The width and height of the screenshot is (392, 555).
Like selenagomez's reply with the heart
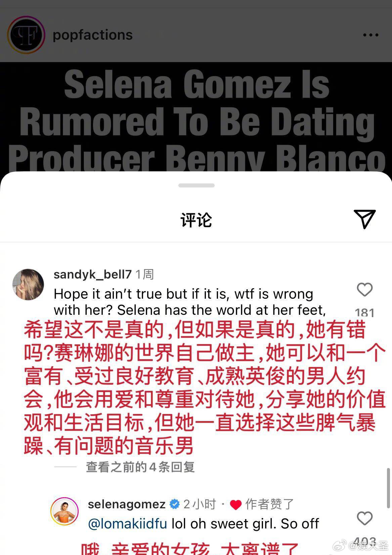pos(364,518)
